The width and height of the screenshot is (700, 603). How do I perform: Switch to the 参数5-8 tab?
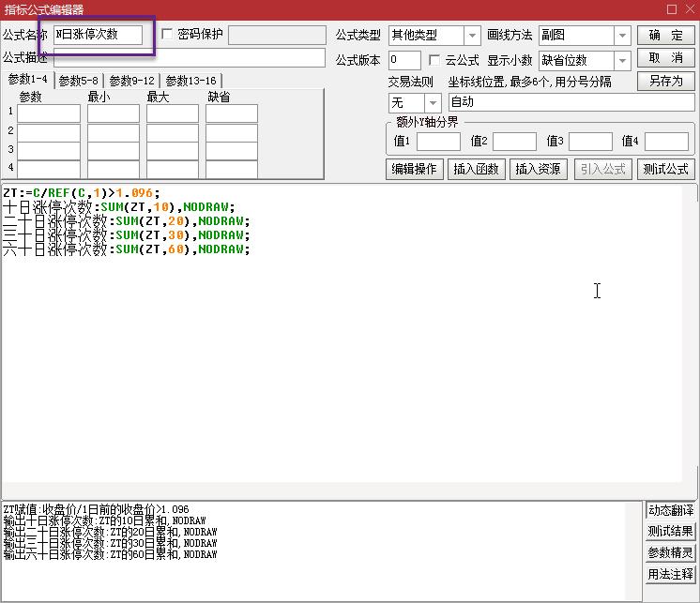pyautogui.click(x=79, y=81)
